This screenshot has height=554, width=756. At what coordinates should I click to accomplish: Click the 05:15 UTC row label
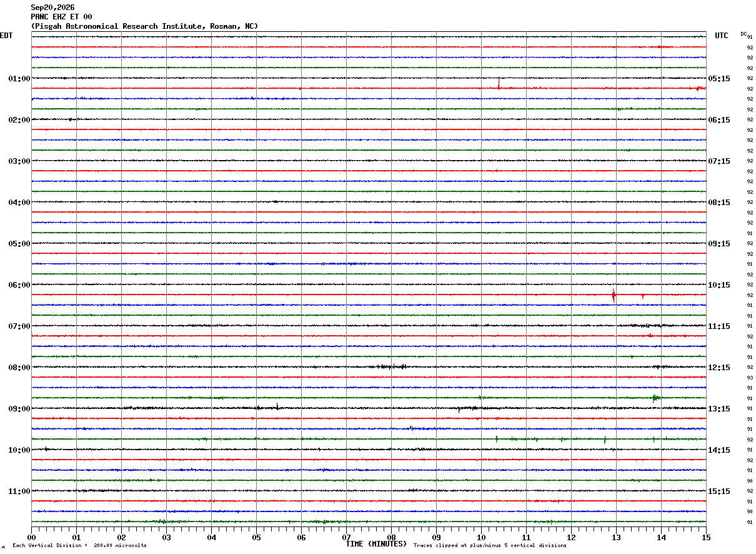719,79
